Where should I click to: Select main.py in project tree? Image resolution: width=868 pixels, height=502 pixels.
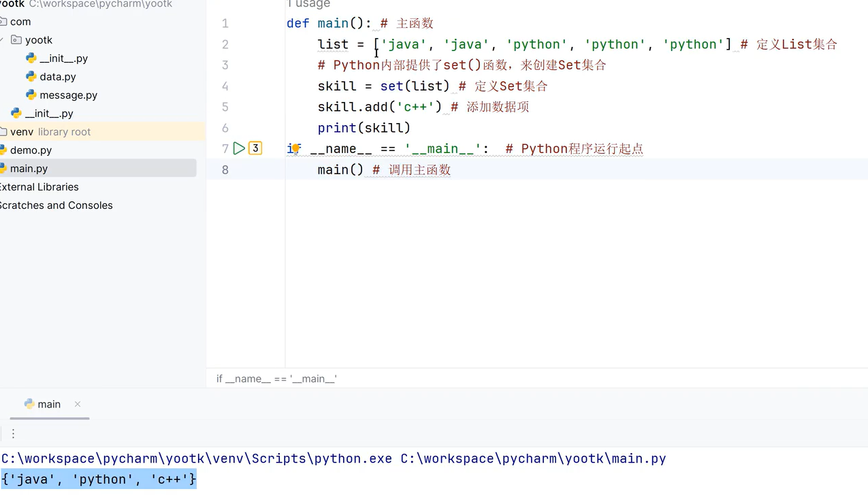click(x=29, y=169)
